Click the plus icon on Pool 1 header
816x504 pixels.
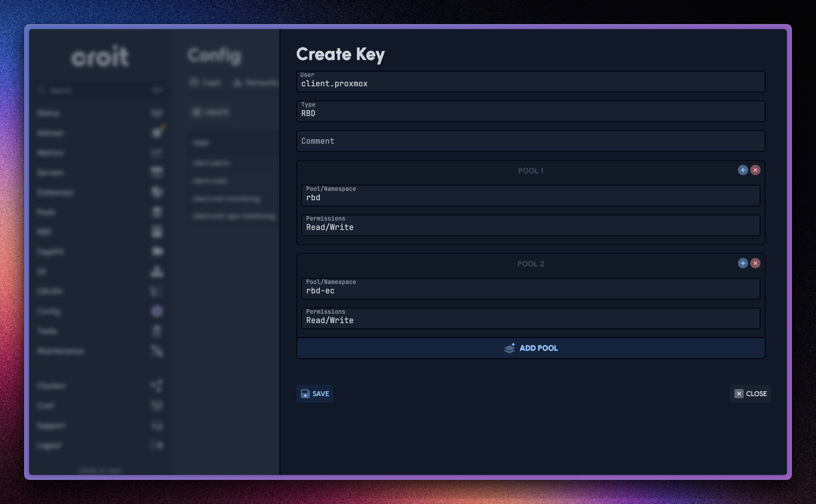743,170
